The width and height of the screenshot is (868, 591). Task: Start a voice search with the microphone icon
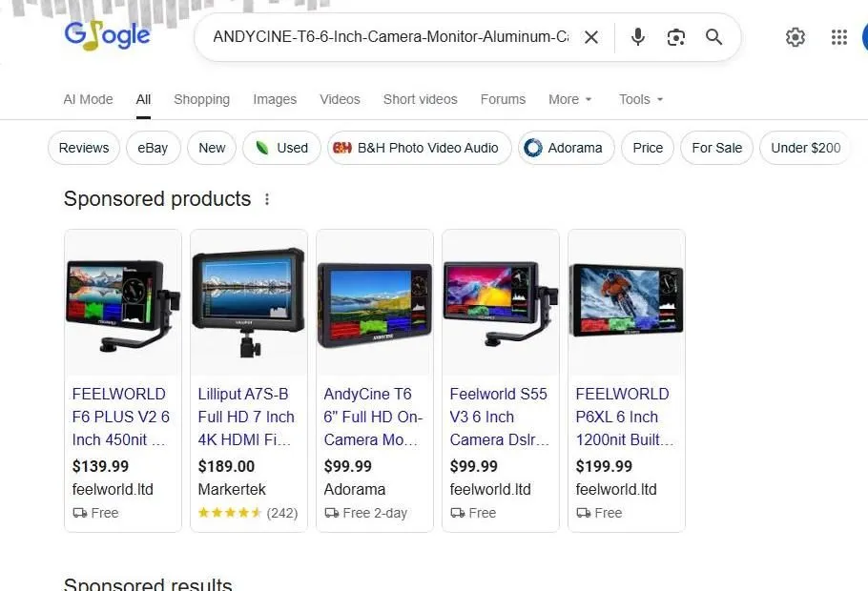pos(637,37)
